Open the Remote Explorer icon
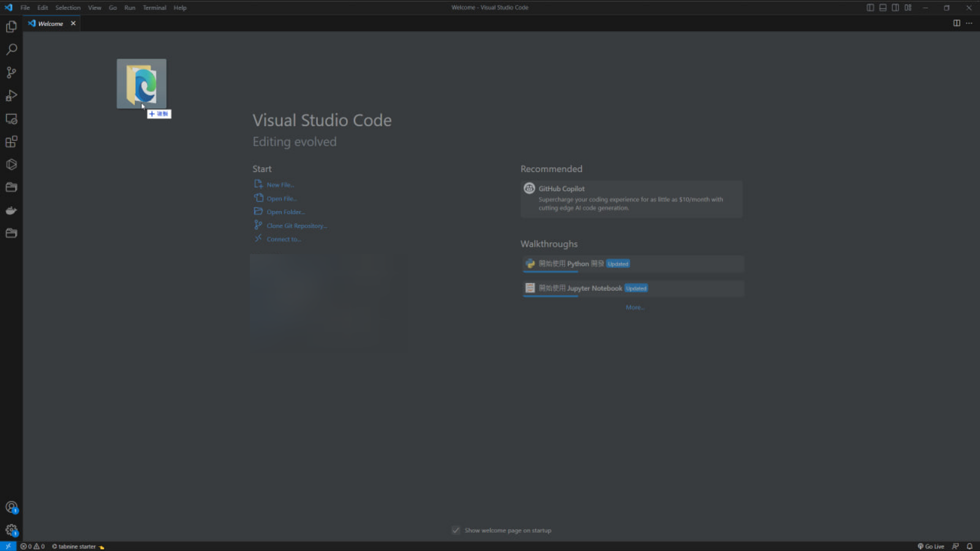 (x=11, y=119)
